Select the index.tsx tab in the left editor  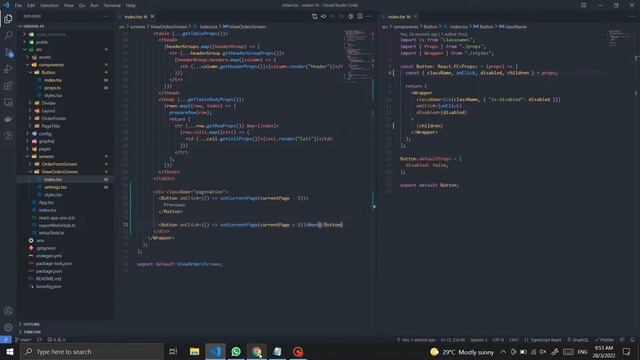(135, 17)
